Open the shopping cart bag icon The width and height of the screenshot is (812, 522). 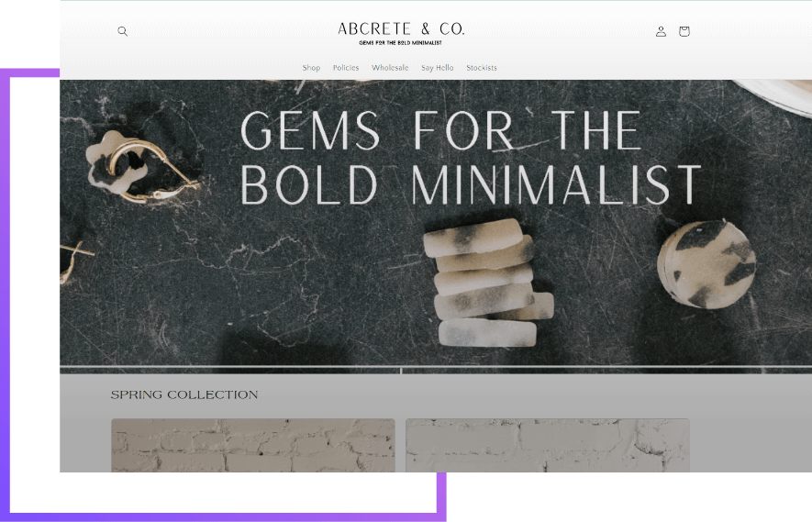(x=684, y=31)
